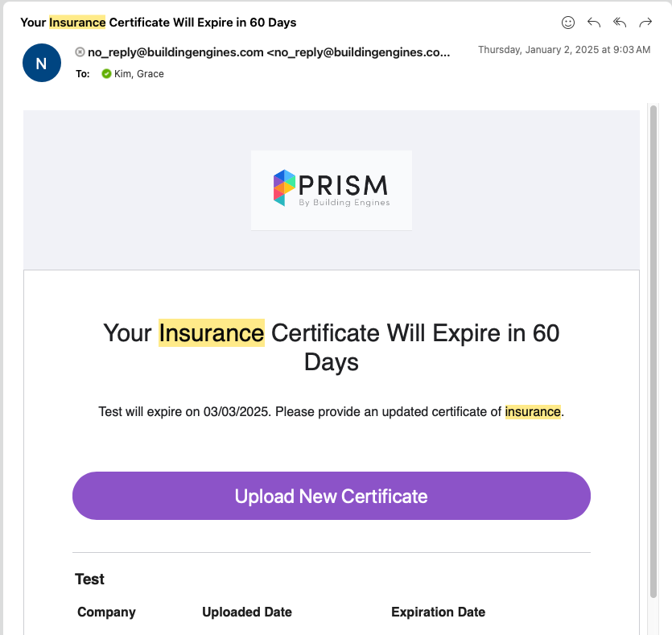Image resolution: width=672 pixels, height=635 pixels.
Task: Select the Company column header
Action: point(106,612)
